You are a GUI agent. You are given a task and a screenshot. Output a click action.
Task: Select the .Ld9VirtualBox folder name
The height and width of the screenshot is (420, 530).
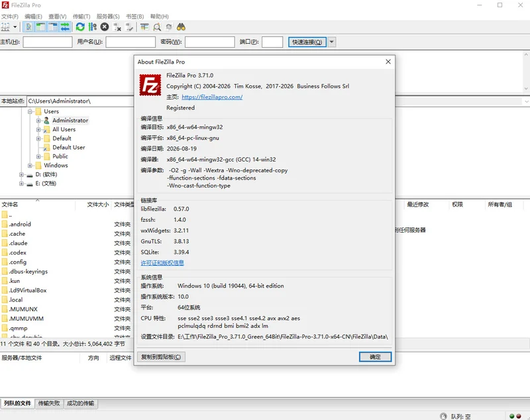pos(28,290)
